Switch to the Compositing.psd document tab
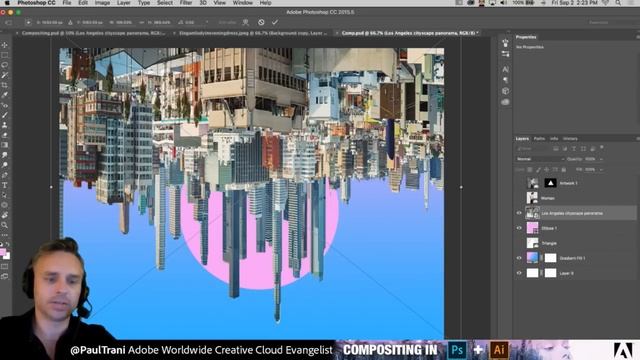The height and width of the screenshot is (360, 640). [x=93, y=33]
